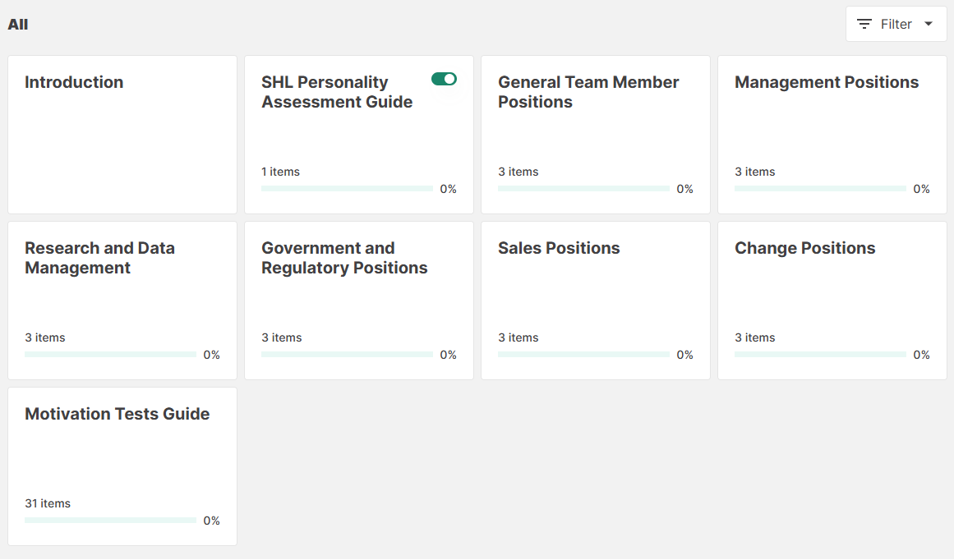Open Research and Data Management module

point(99,258)
